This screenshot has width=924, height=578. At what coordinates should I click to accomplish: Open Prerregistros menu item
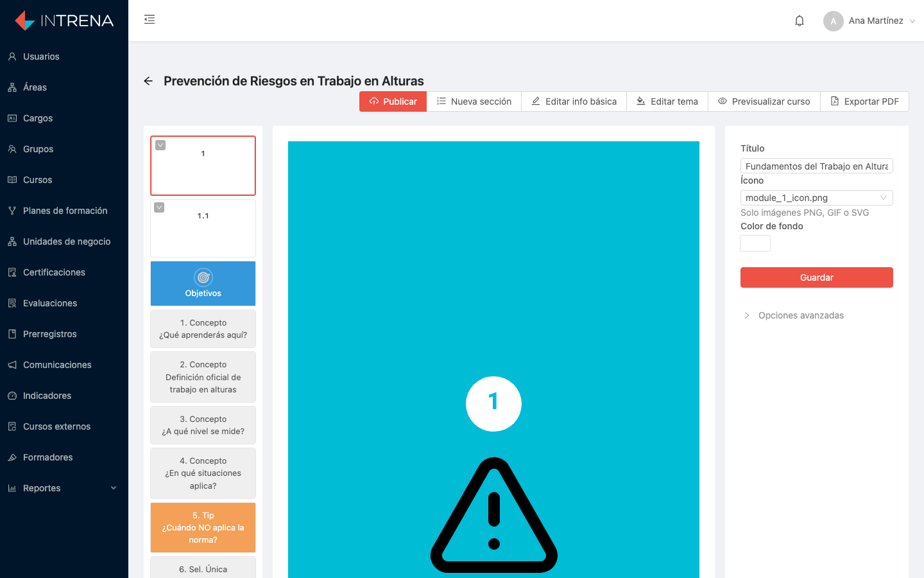(x=64, y=334)
